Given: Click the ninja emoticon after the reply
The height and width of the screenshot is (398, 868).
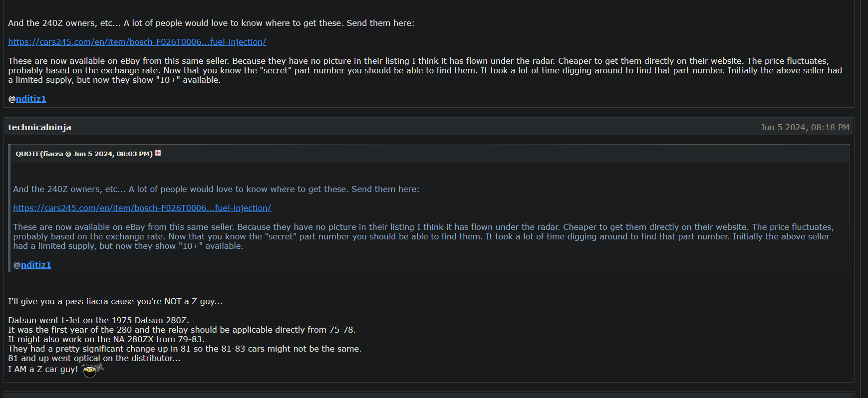Looking at the screenshot, I should pos(92,370).
